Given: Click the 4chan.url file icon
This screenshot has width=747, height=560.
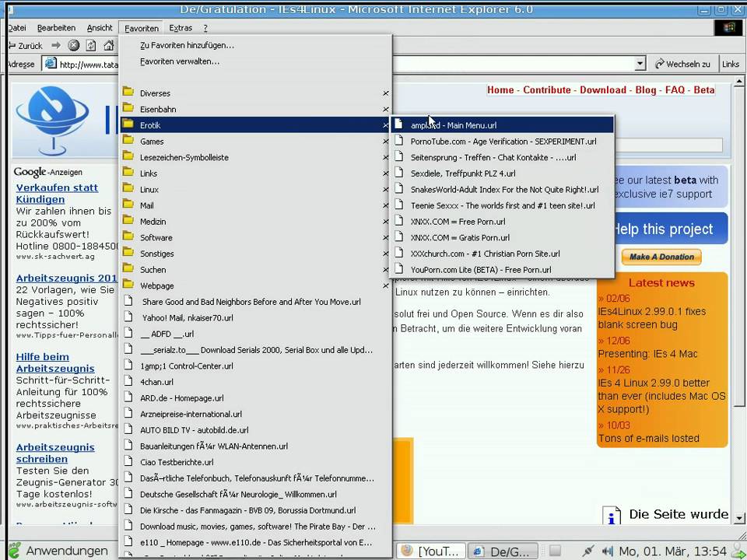Looking at the screenshot, I should click(x=128, y=380).
